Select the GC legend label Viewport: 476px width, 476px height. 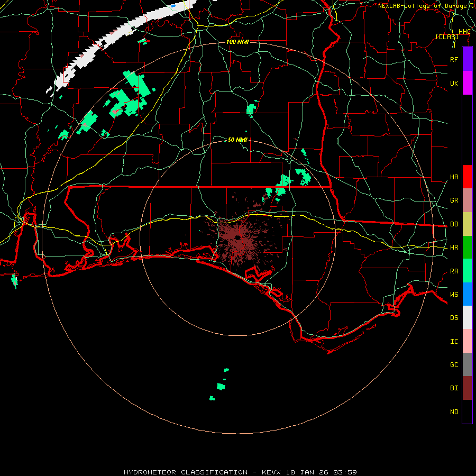pos(454,365)
